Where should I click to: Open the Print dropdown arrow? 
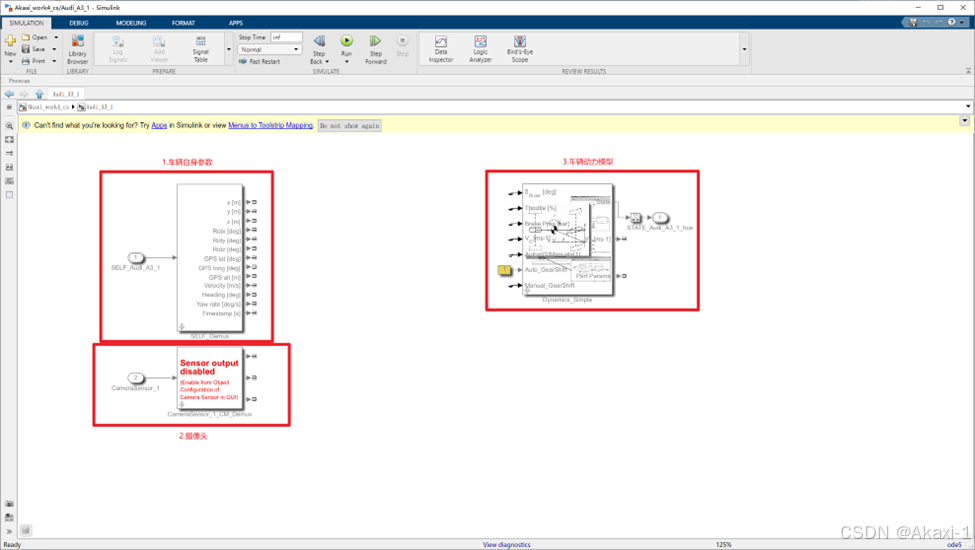[54, 61]
